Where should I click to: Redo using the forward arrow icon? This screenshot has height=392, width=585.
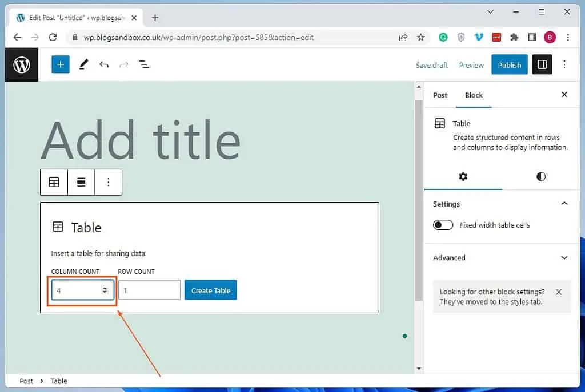tap(124, 65)
